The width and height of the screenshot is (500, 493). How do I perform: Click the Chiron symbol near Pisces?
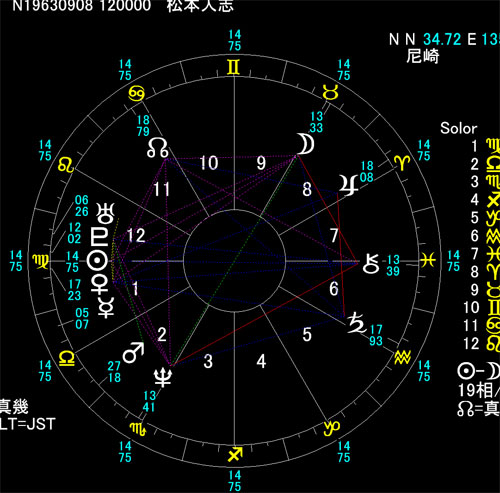click(371, 264)
